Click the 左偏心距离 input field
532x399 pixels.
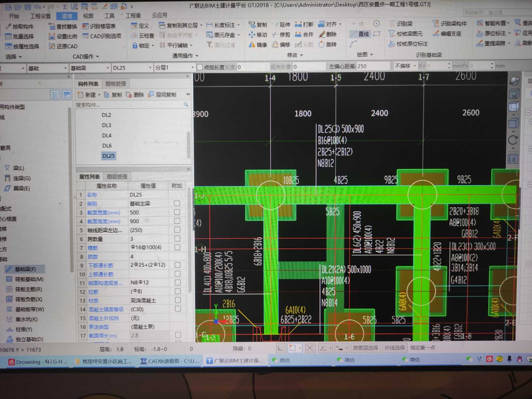click(x=373, y=66)
